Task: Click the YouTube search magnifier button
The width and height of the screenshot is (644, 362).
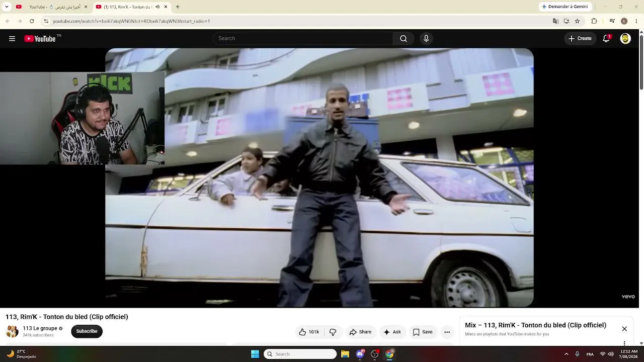Action: (x=404, y=39)
